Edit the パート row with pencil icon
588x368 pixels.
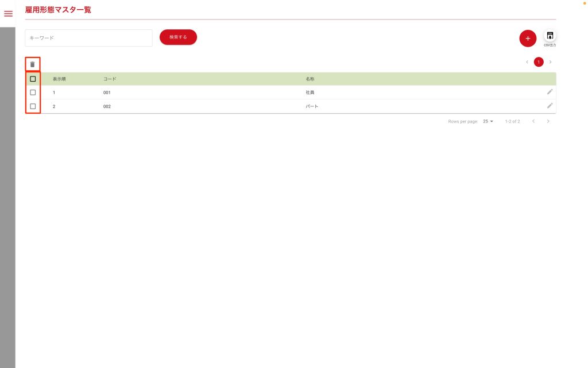click(550, 106)
